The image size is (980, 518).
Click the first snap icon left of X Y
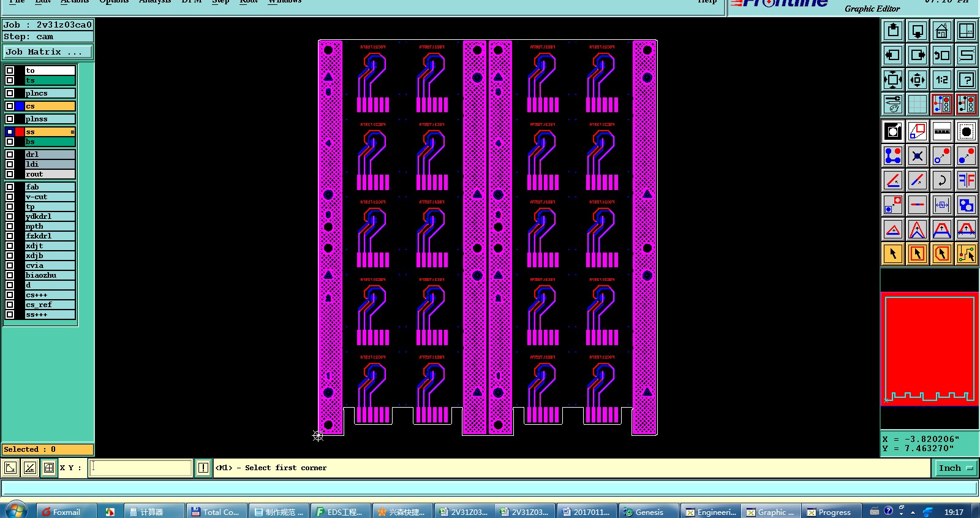(x=10, y=468)
